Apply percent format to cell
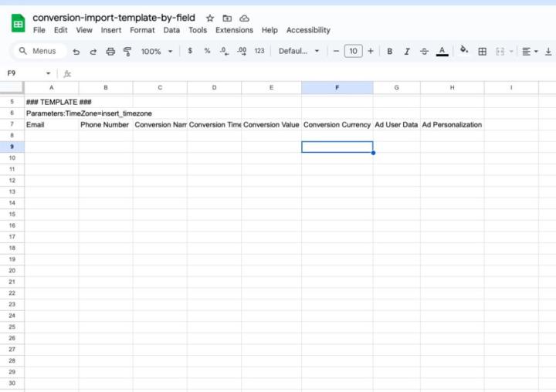Image resolution: width=556 pixels, height=392 pixels. click(207, 51)
